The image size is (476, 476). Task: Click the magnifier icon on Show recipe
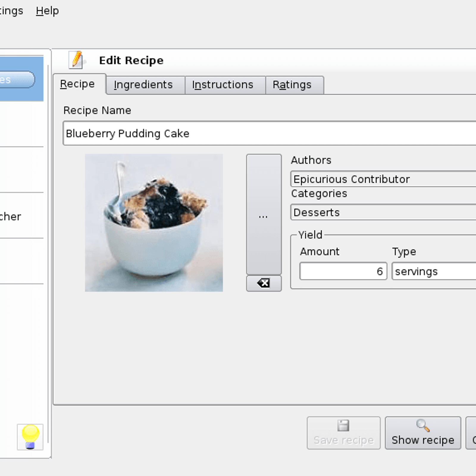423,425
